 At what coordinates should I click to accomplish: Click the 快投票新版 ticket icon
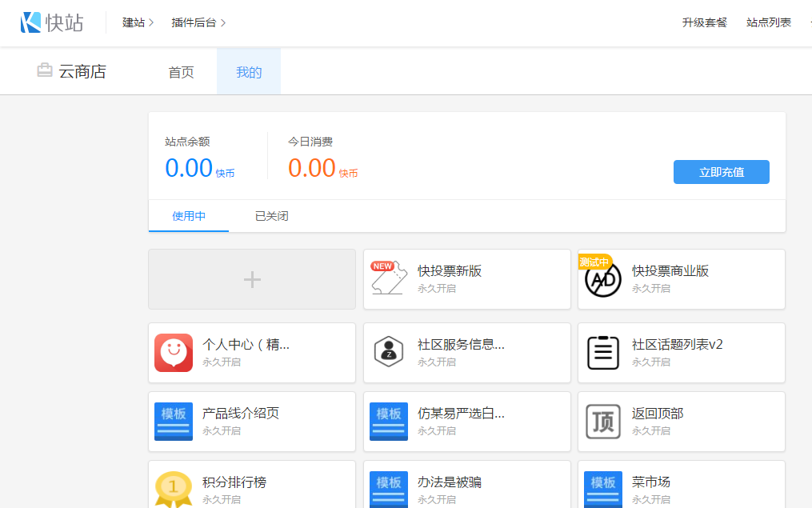coord(389,279)
